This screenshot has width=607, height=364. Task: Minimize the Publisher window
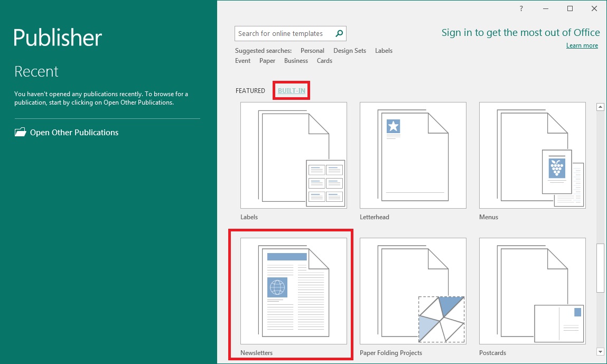point(545,8)
